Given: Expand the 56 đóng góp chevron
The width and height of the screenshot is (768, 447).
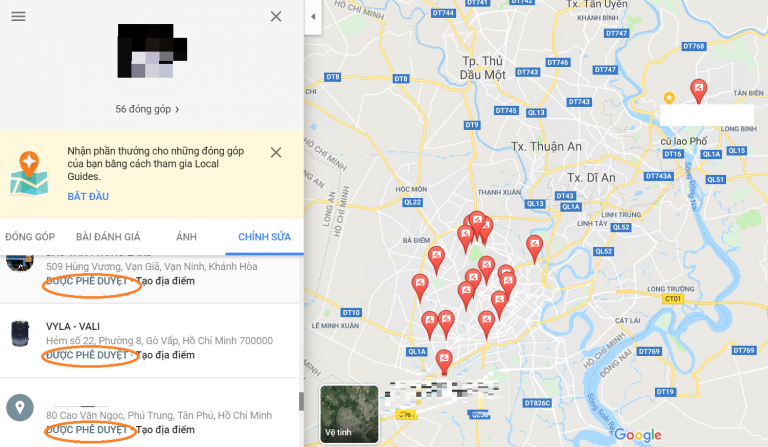Looking at the screenshot, I should (177, 109).
